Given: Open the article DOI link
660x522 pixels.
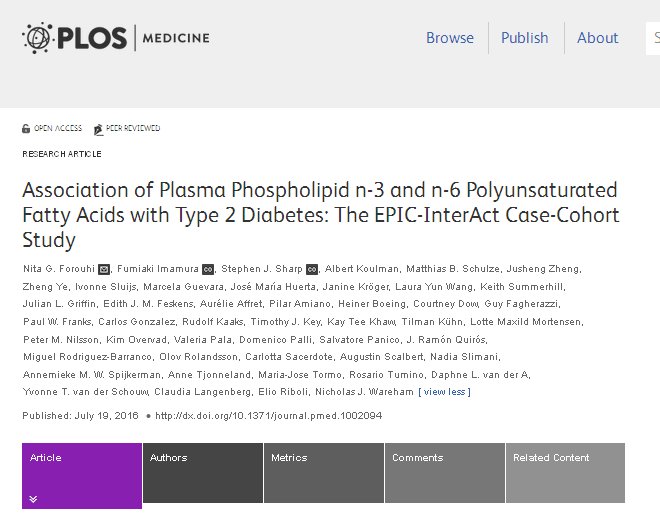Looking at the screenshot, I should coord(270,415).
